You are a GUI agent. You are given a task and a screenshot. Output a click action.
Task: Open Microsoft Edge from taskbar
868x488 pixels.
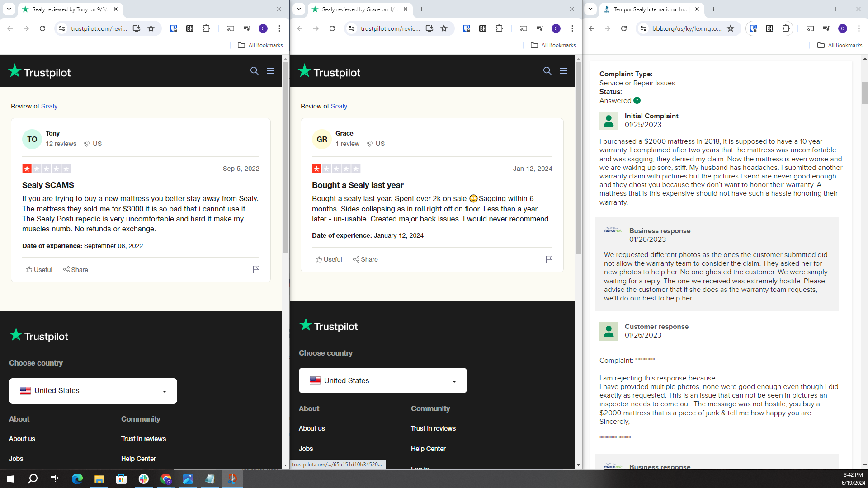point(77,479)
